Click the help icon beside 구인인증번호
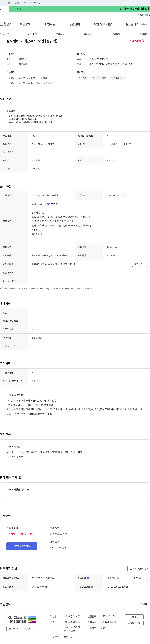 (92, 587)
